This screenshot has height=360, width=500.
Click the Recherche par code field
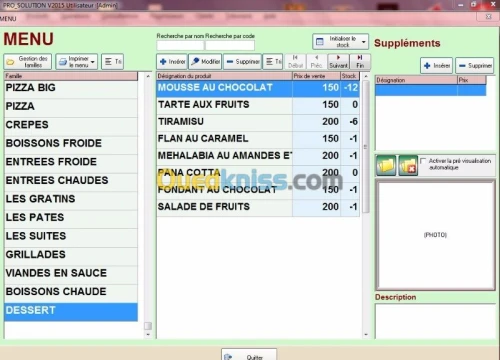coord(230,45)
